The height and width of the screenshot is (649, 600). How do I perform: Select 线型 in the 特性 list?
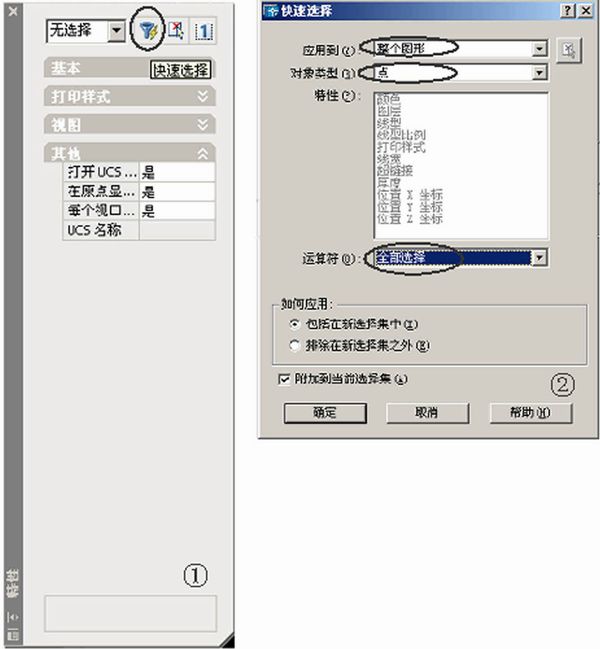389,123
